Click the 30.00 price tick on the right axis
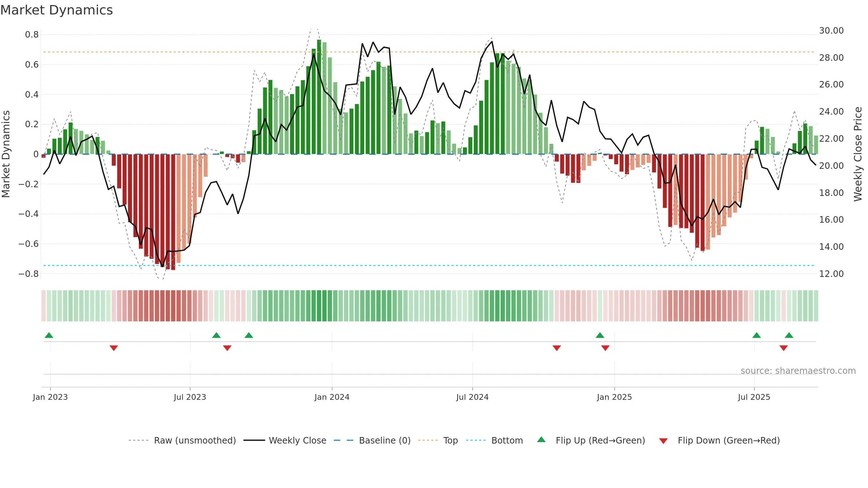Screen dimensions: 868x488 coord(831,31)
